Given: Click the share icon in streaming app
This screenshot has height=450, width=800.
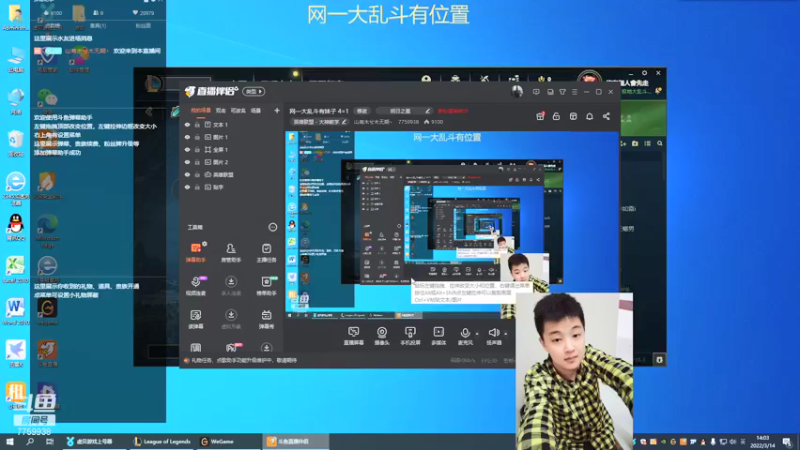Looking at the screenshot, I should click(606, 116).
